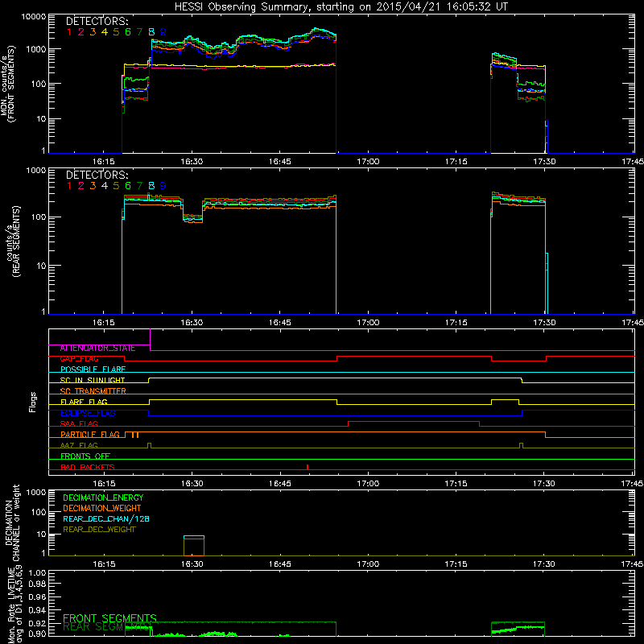Pick blue detector 9 in front segments legend

click(x=163, y=32)
